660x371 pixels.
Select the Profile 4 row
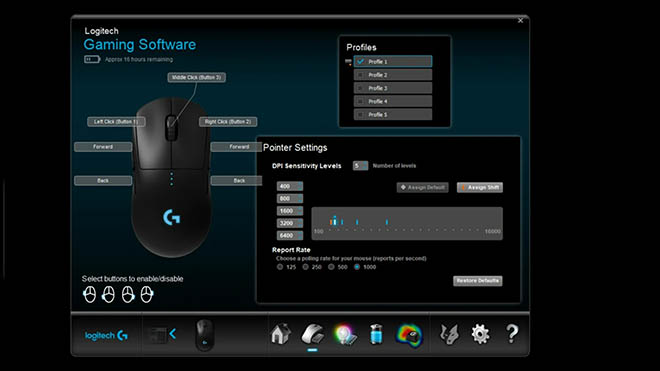click(x=393, y=101)
